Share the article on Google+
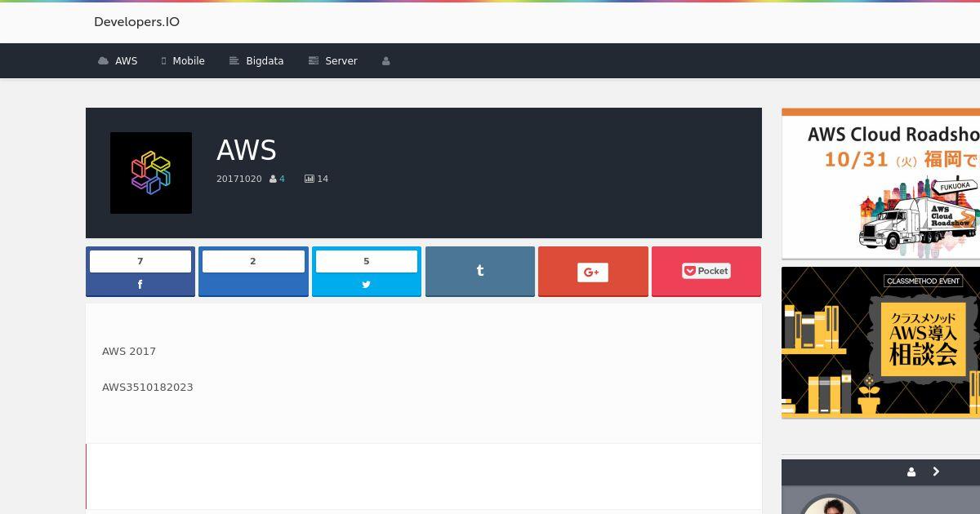Viewport: 980px width, 514px height. point(593,272)
